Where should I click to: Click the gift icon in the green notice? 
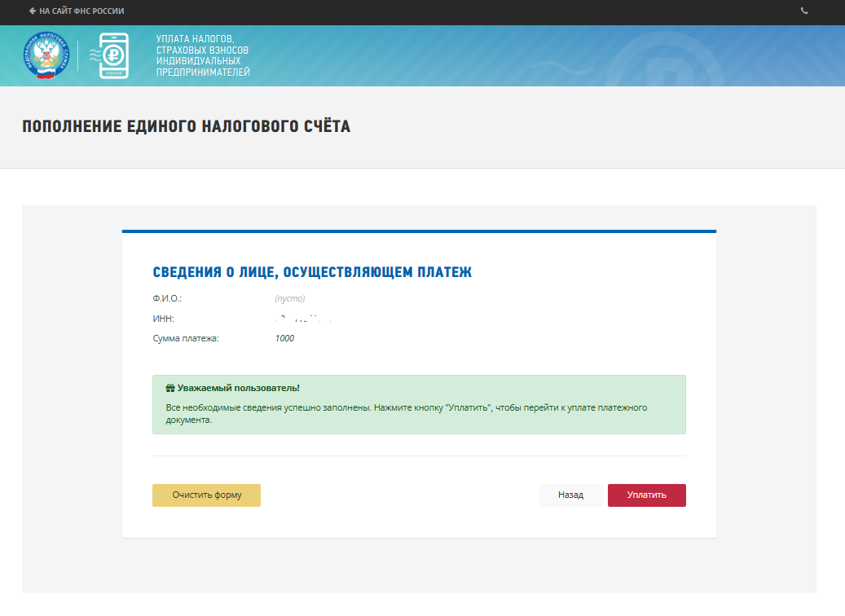point(170,389)
